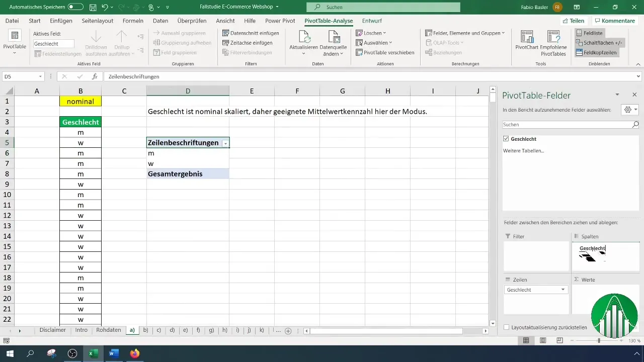Click the Teilen share button
The width and height of the screenshot is (644, 362).
[573, 21]
